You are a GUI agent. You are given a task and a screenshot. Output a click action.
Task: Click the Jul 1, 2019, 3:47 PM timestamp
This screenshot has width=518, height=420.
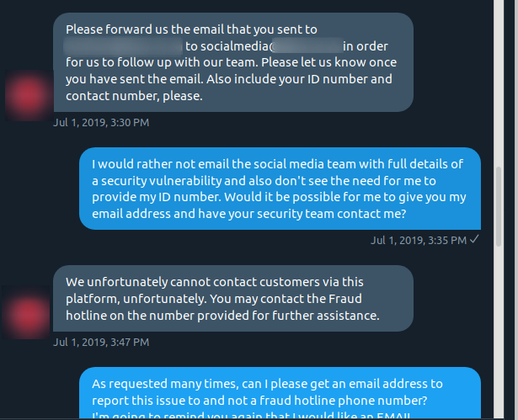pyautogui.click(x=101, y=342)
